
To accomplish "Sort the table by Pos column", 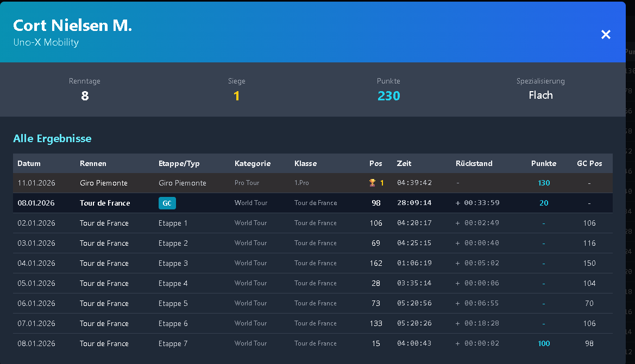I will [375, 163].
